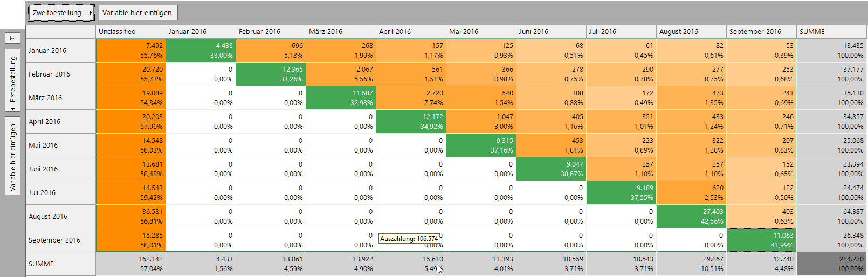Click the August 2016 row header

(x=61, y=216)
